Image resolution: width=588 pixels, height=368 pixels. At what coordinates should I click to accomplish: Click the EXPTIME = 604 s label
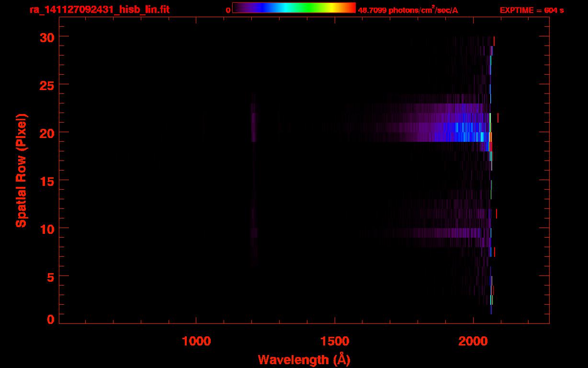click(x=531, y=10)
